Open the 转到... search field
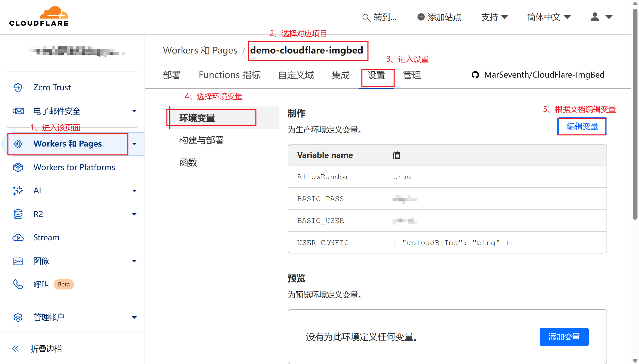Viewport: 639px width, 364px height. (380, 17)
